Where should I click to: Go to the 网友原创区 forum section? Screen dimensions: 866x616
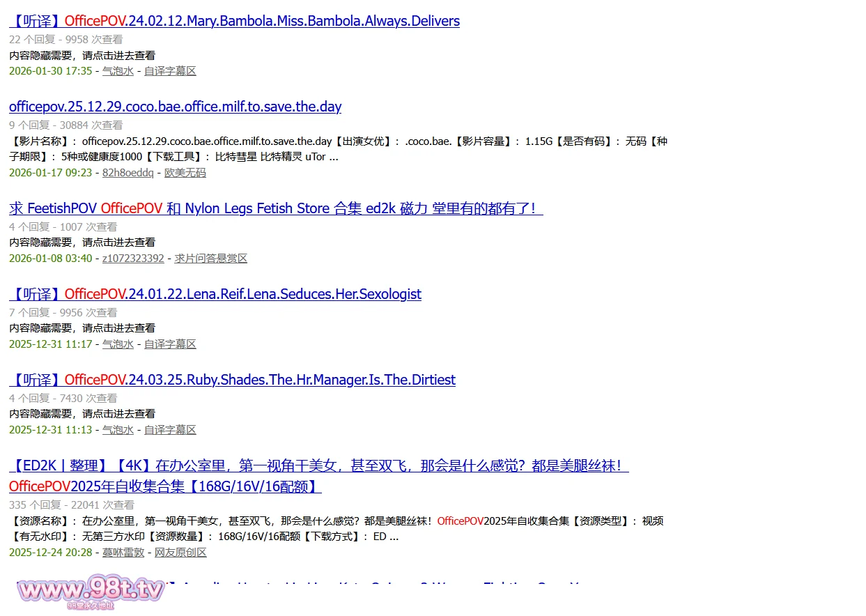point(180,553)
